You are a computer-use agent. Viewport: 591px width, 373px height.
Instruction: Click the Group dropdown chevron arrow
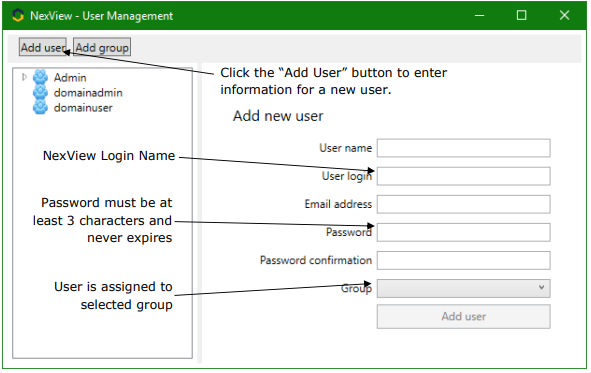[x=542, y=288]
